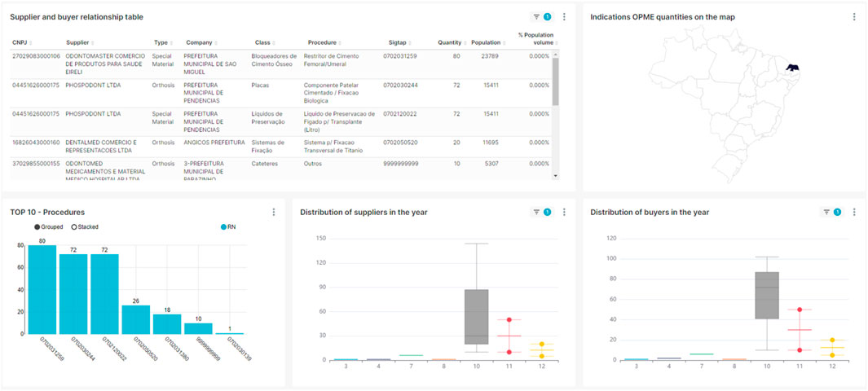Click CNPJ cell 37029855000155
Screen dimensions: 868x391
[36, 165]
